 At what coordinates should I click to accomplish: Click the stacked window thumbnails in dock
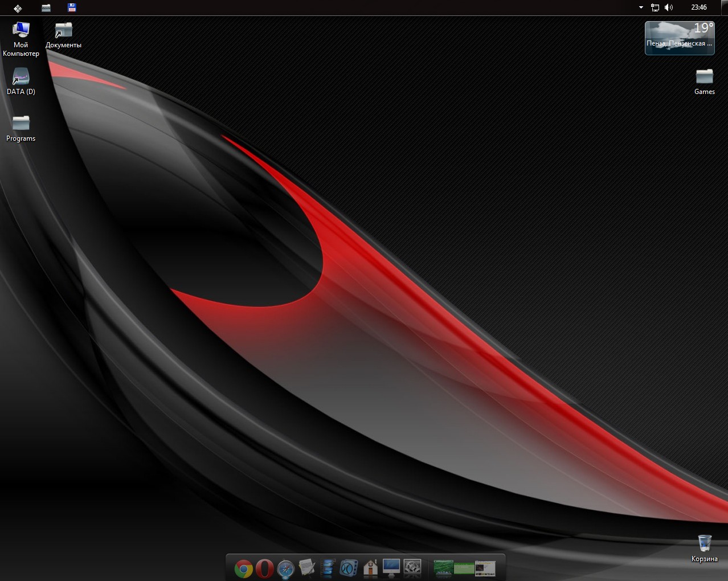pyautogui.click(x=464, y=568)
